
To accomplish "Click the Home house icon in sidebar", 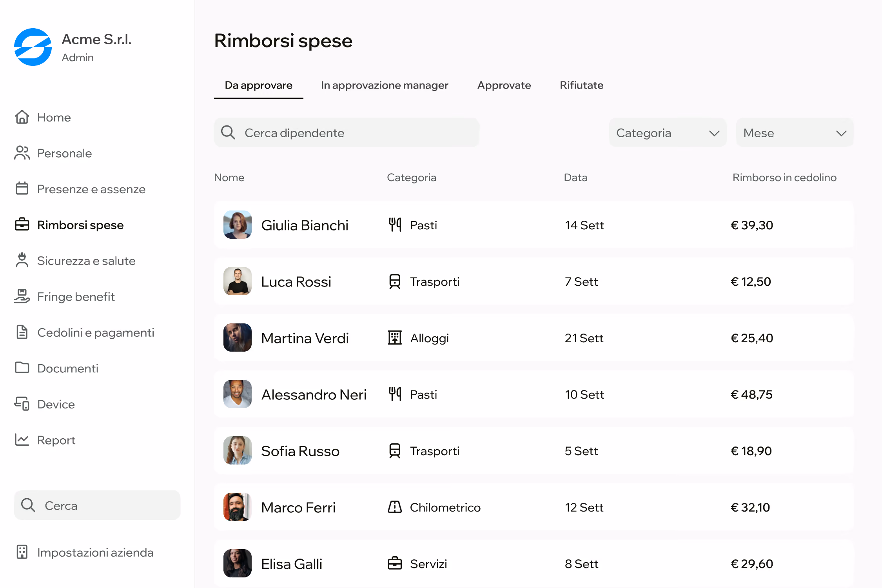I will point(22,117).
